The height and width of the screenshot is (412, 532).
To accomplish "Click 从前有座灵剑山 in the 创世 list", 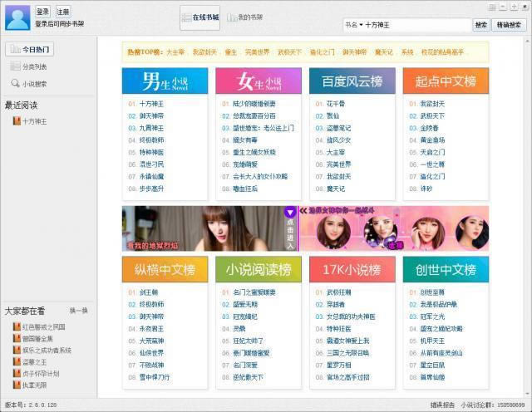I will click(441, 353).
